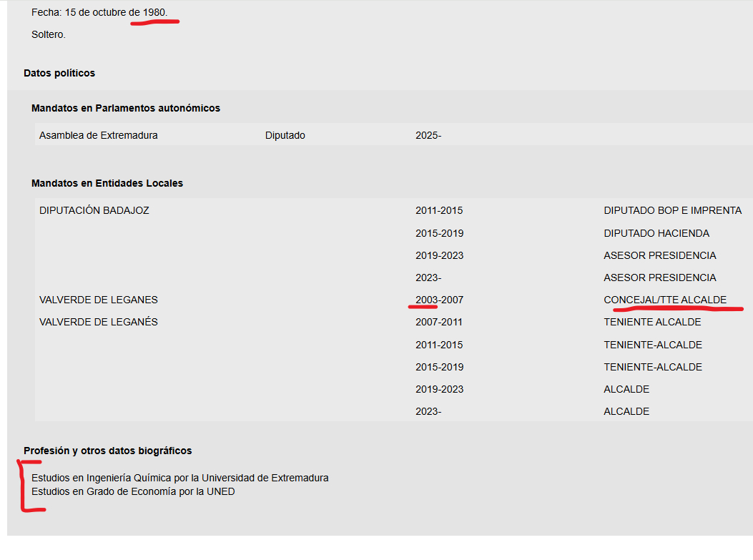The height and width of the screenshot is (560, 753).
Task: Click the ASESOR PRESIDENCIA entry for 2019-2023
Action: click(659, 255)
